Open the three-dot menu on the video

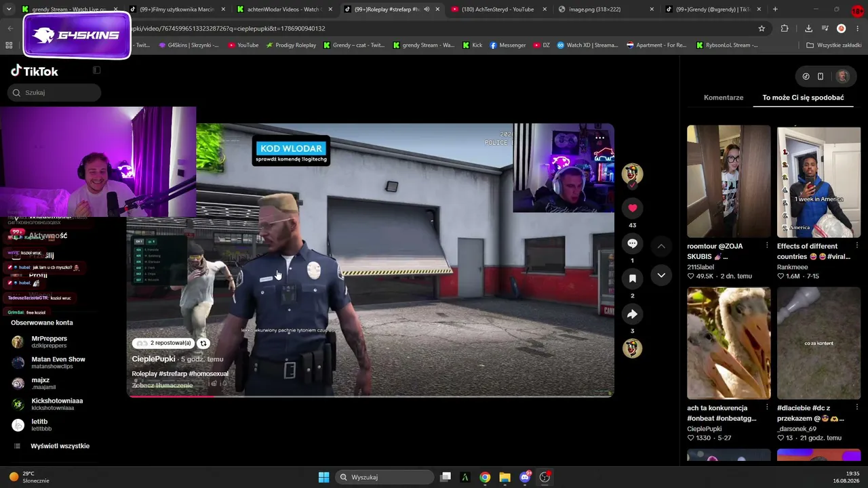(x=599, y=138)
